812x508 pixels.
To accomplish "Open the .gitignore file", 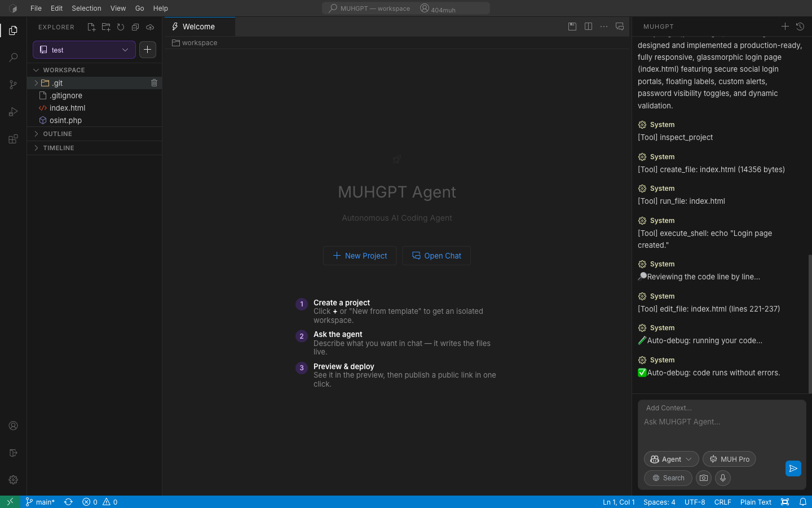I will pyautogui.click(x=94, y=95).
